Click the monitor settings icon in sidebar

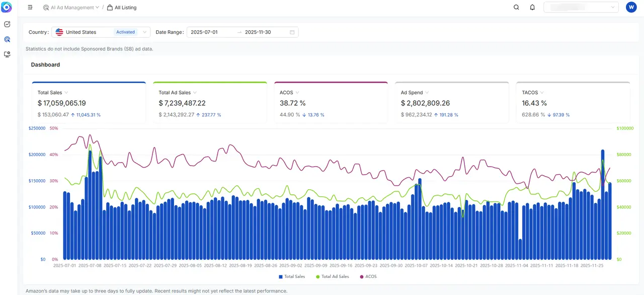(x=7, y=54)
